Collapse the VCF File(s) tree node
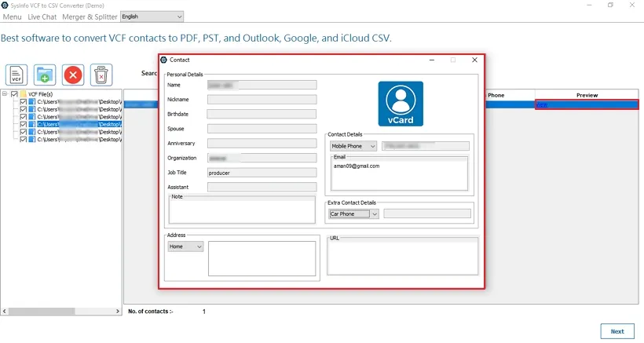This screenshot has height=343, width=644. tap(5, 94)
